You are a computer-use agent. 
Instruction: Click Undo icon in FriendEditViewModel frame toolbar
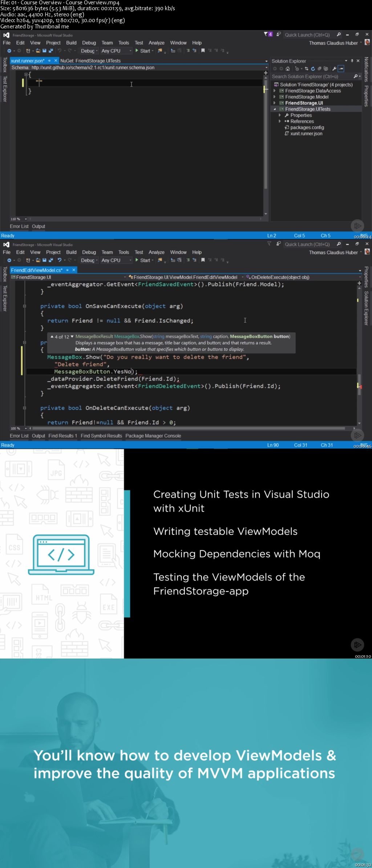point(60,260)
